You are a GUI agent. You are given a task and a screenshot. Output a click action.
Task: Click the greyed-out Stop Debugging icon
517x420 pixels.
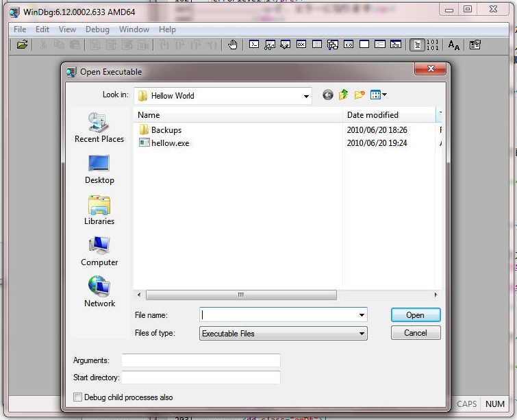coord(127,45)
